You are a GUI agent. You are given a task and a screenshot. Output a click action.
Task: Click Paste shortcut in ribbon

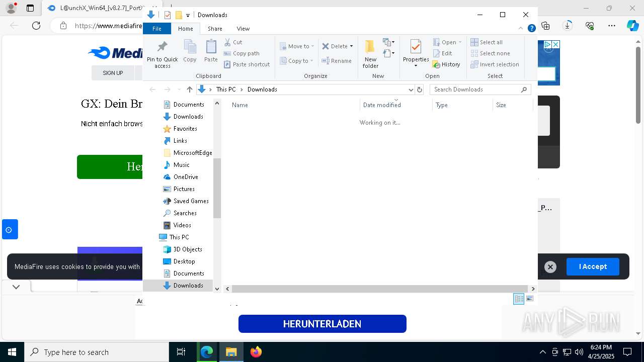click(247, 64)
